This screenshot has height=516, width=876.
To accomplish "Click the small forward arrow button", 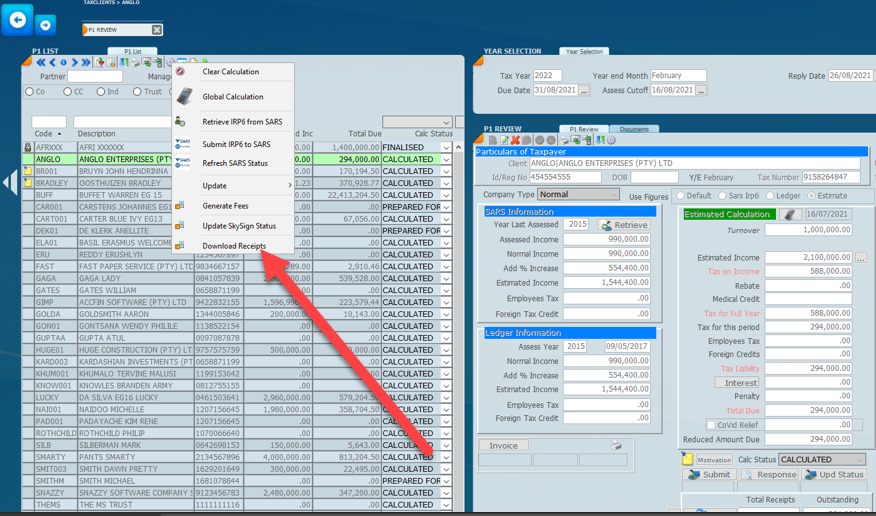I will click(46, 24).
